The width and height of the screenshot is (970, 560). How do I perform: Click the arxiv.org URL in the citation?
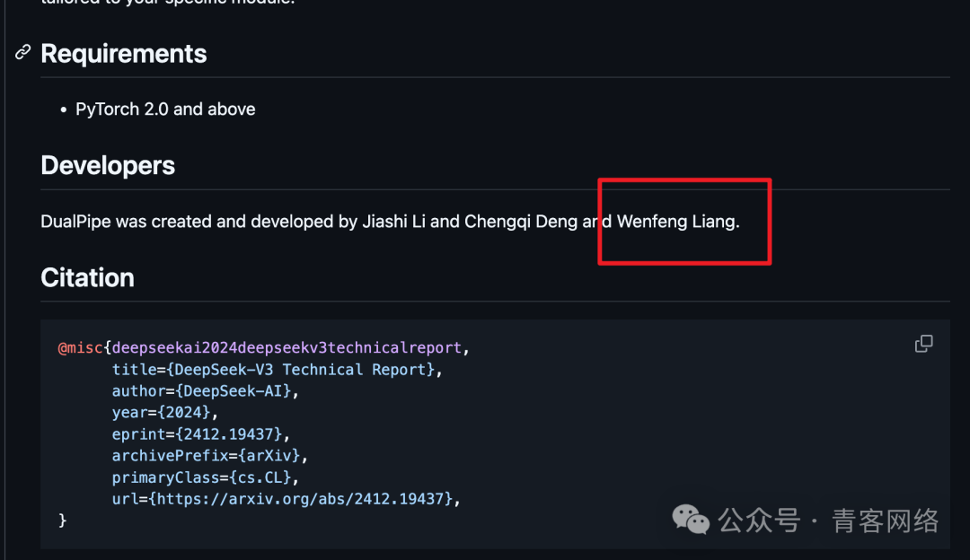pyautogui.click(x=305, y=498)
